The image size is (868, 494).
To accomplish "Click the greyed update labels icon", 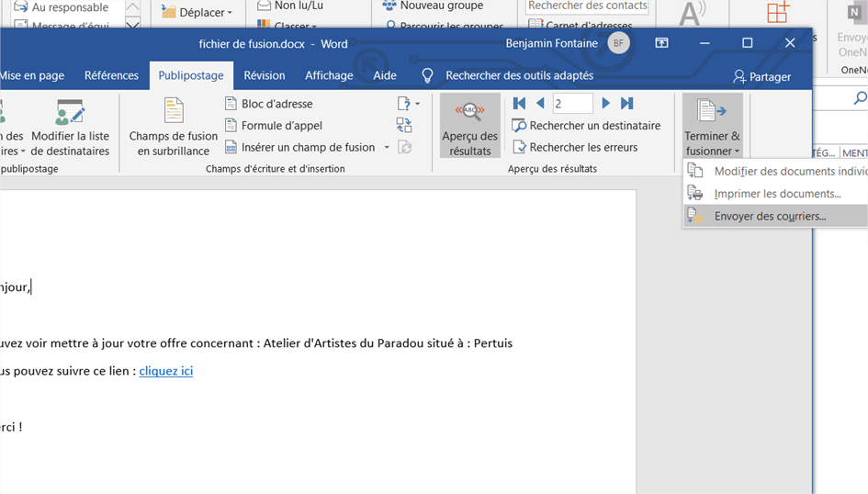I will (x=405, y=147).
